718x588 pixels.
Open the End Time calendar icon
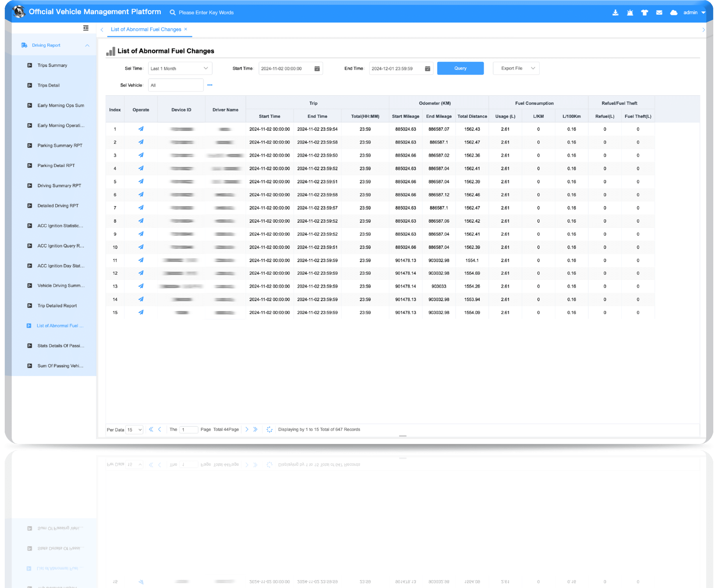427,68
